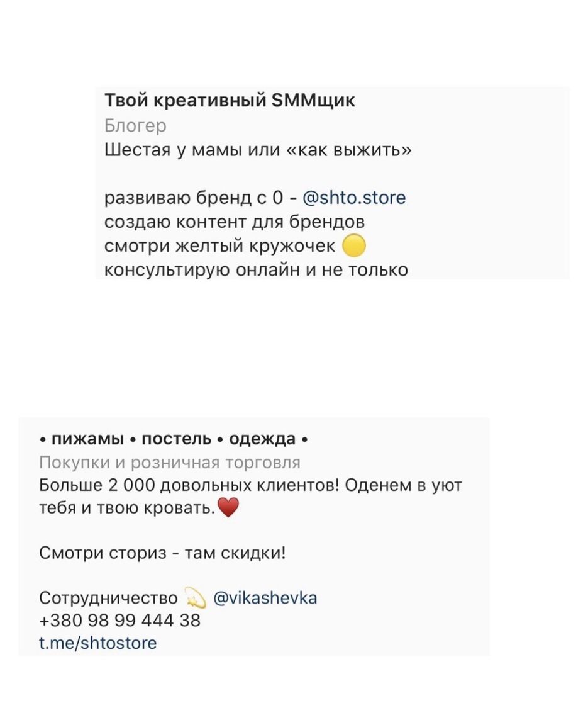The image size is (588, 725).
Task: Click the Покупки и розничная торговля category label
Action: pos(170,463)
